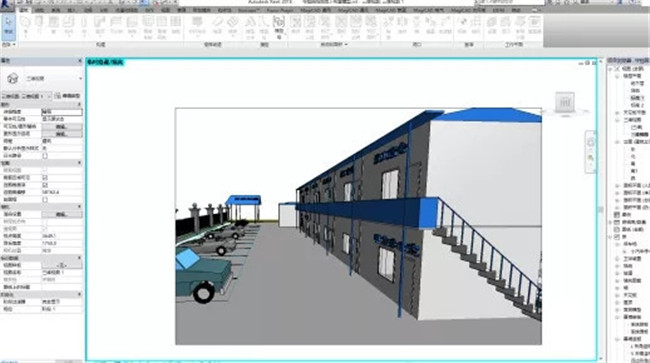The height and width of the screenshot is (363, 650).
Task: Choose the Window tool
Action: tap(53, 26)
